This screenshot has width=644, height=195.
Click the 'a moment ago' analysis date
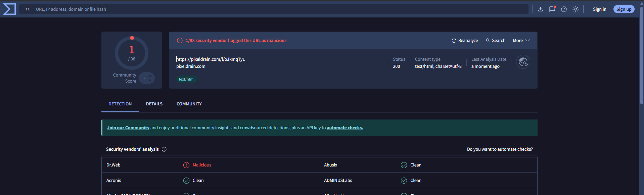pos(485,66)
